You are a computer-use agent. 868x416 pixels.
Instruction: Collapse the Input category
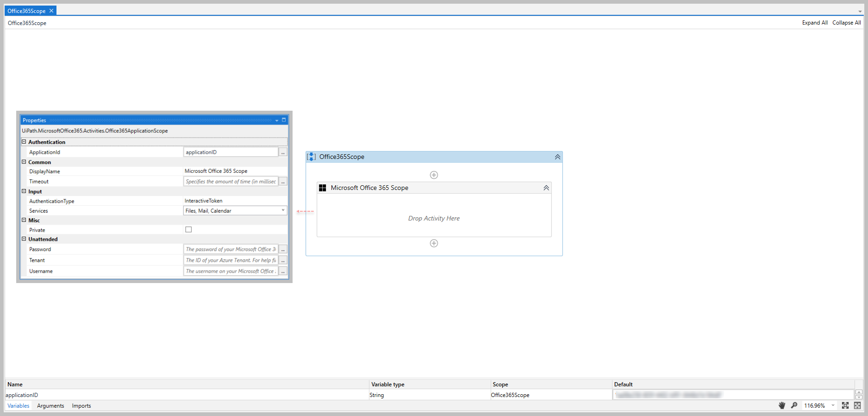[x=24, y=191]
